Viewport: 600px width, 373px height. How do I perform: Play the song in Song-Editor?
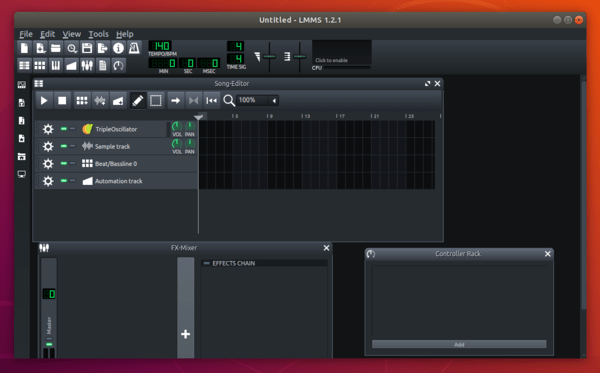click(x=44, y=101)
